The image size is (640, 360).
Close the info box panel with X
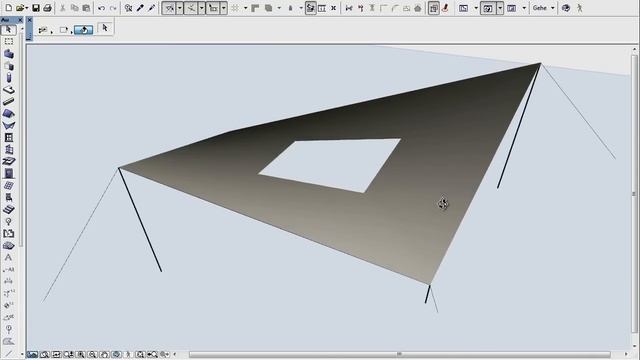pyautogui.click(x=29, y=20)
